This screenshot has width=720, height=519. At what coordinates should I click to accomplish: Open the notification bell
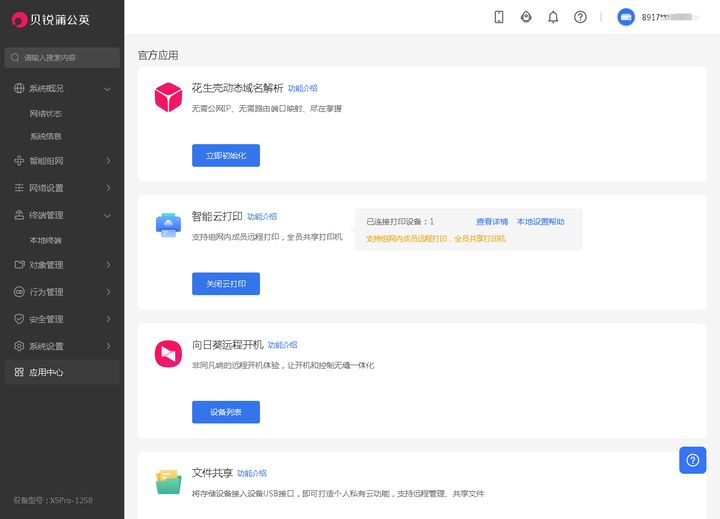tap(553, 17)
